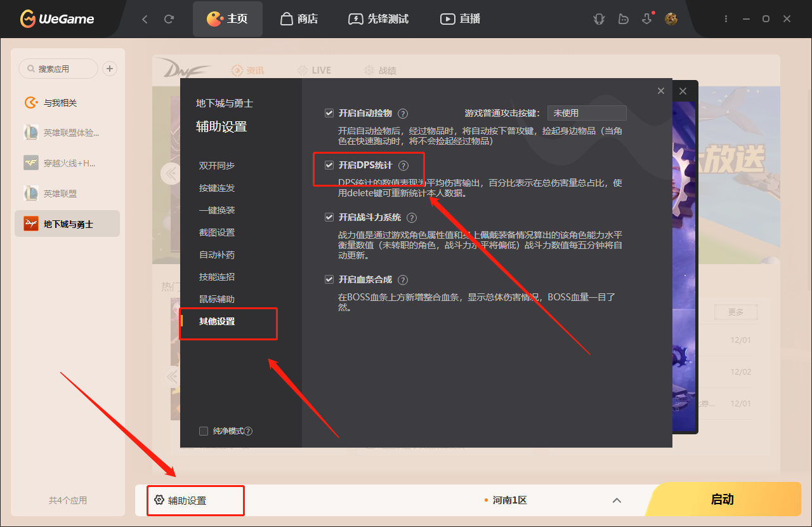
Task: Open the 资讯 tab on game page
Action: [247, 70]
